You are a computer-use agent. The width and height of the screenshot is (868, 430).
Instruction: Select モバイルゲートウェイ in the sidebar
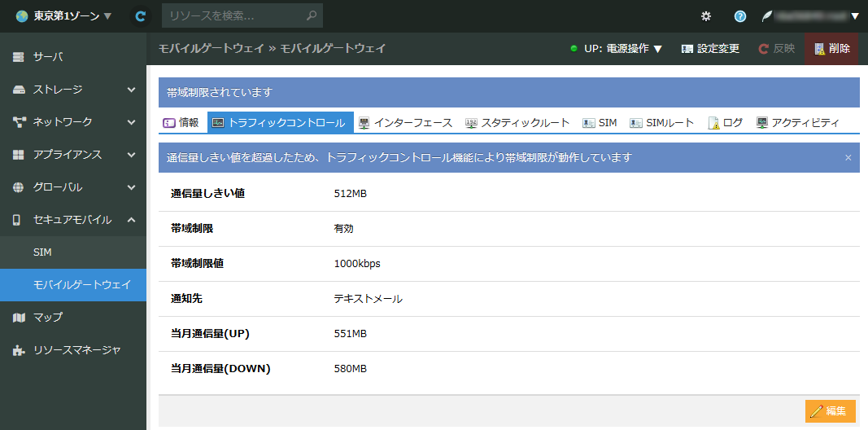click(73, 285)
